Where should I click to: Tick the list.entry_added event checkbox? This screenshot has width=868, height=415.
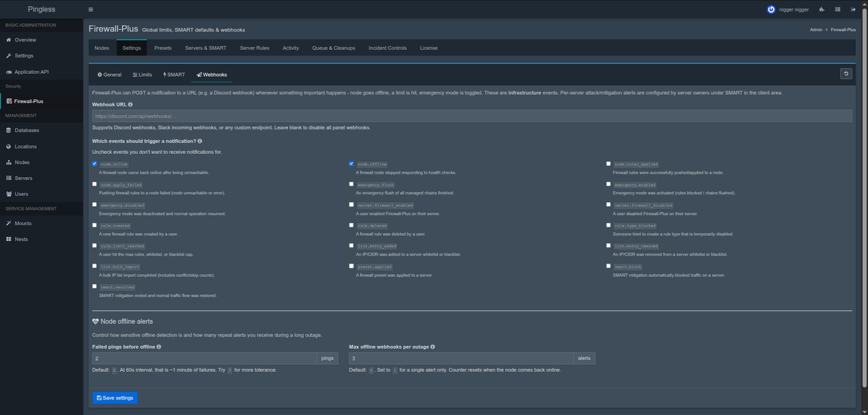click(351, 245)
